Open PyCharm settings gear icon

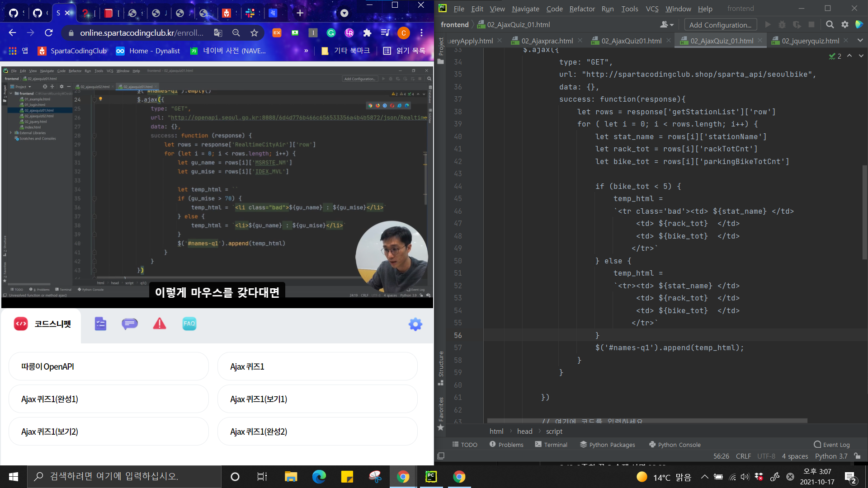[x=844, y=25]
